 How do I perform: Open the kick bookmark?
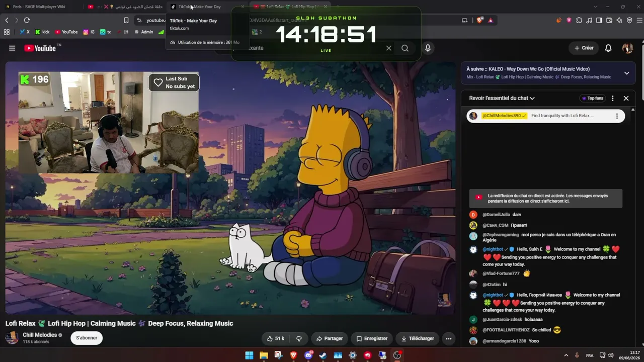tap(42, 32)
